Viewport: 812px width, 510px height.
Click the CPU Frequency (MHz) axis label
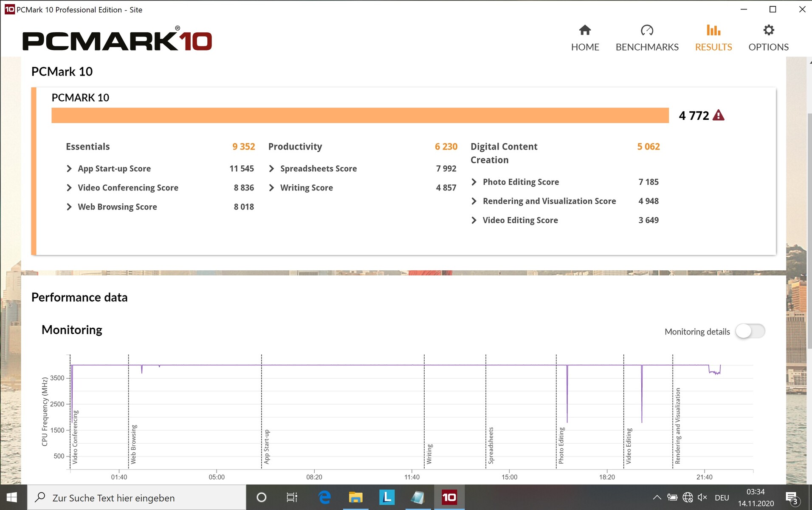pyautogui.click(x=45, y=411)
